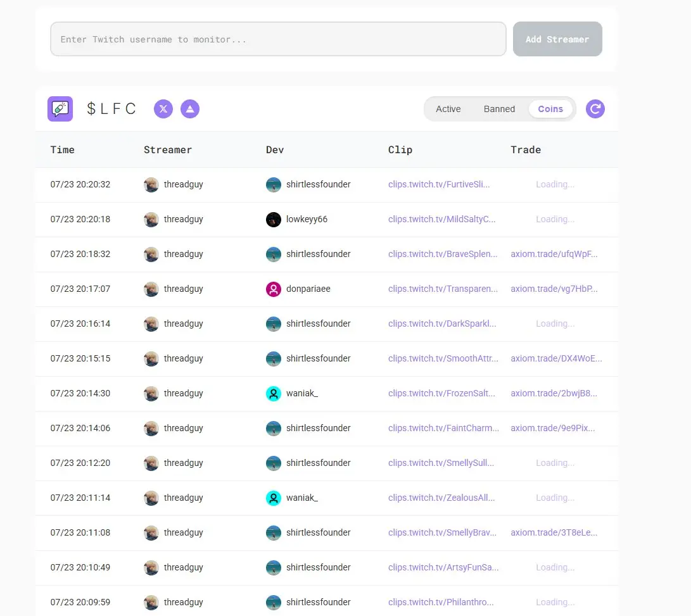Viewport: 691px width, 616px height.
Task: Click the Dev column header
Action: 274,150
